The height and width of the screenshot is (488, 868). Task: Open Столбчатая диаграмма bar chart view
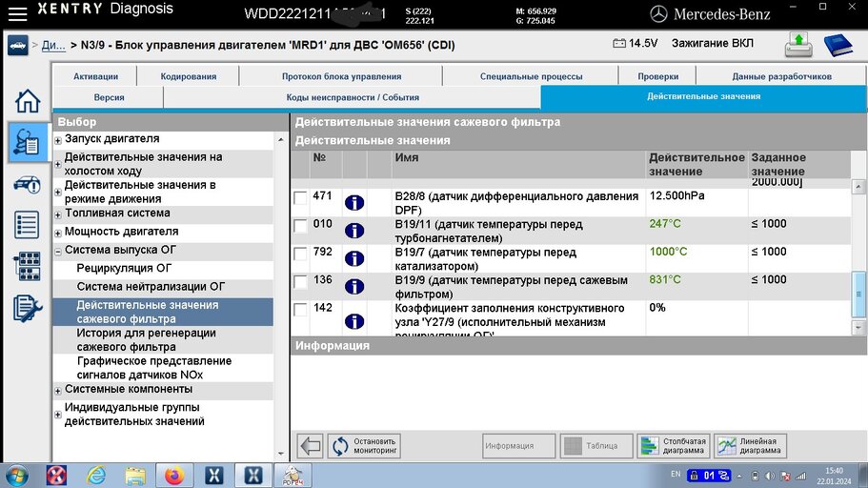coord(673,445)
